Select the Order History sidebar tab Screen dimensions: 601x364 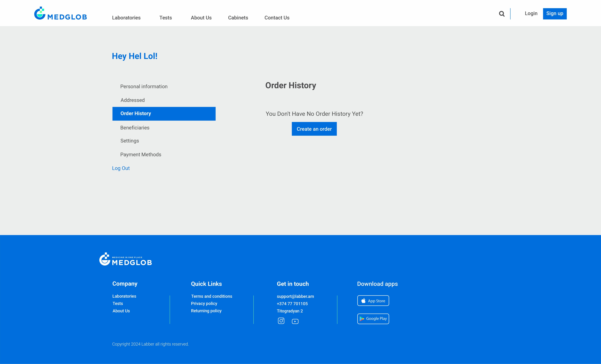(x=164, y=114)
